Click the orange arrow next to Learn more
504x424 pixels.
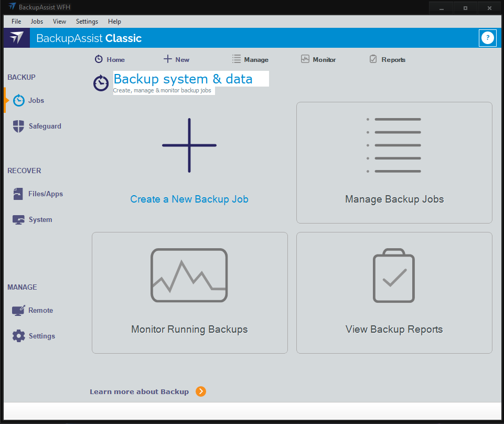point(201,391)
